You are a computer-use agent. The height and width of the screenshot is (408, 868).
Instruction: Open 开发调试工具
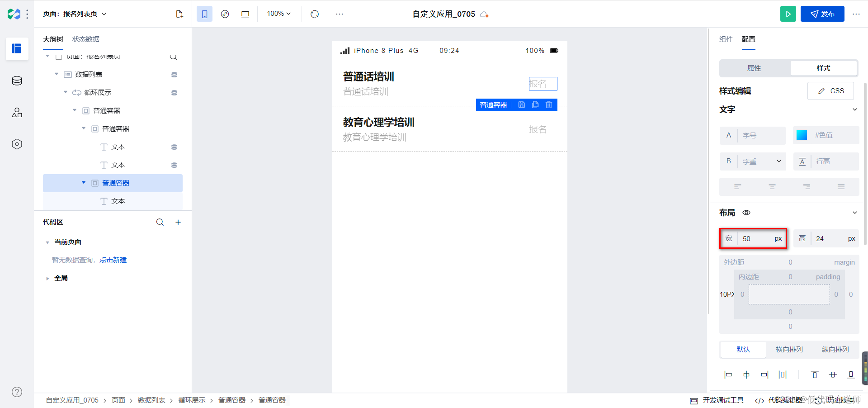click(717, 400)
